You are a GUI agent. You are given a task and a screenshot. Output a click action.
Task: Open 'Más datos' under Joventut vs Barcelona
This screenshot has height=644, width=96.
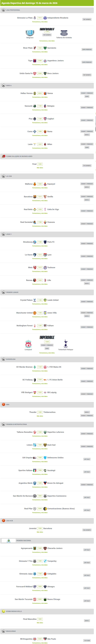[40, 532]
